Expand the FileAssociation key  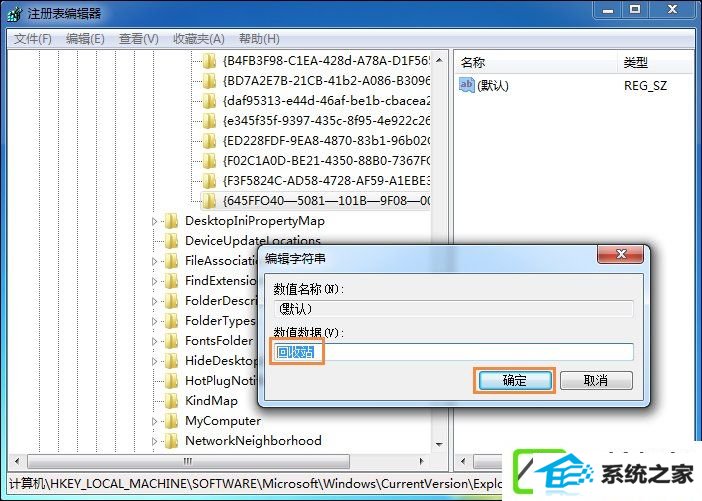154,261
